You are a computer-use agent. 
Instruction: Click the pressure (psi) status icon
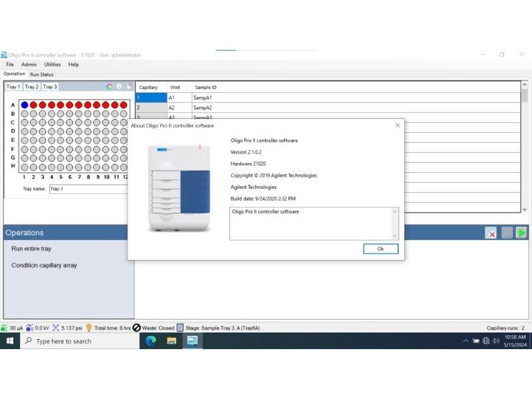[x=56, y=328]
